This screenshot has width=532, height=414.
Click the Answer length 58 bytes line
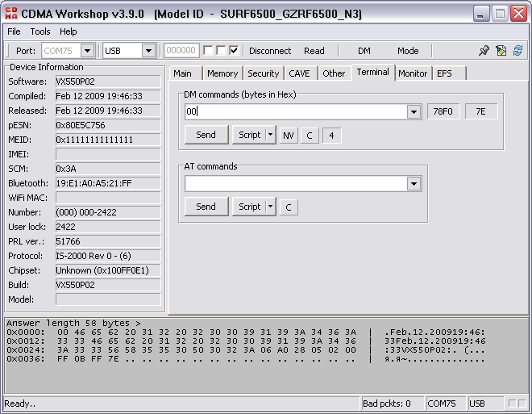[x=73, y=323]
